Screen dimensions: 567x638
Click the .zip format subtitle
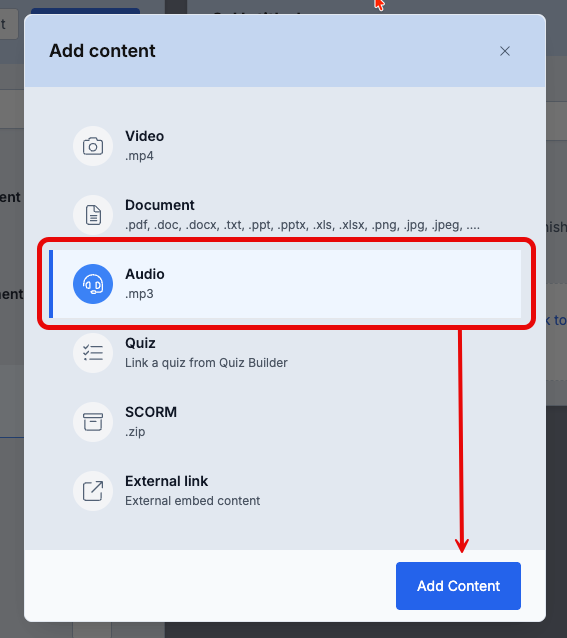tap(135, 432)
